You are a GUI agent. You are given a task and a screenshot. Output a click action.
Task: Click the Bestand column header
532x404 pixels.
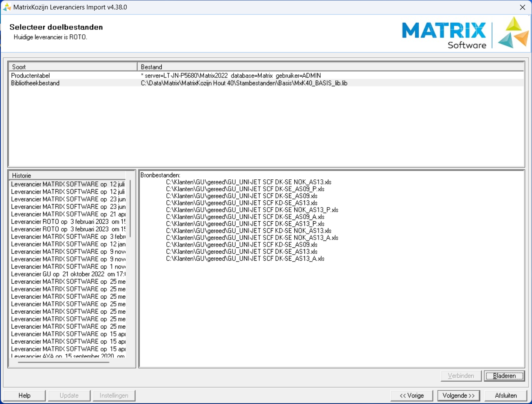331,67
